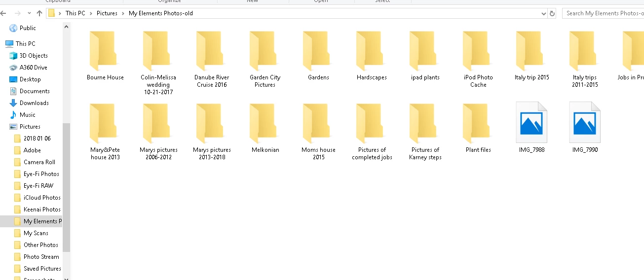The image size is (644, 280).
Task: Open the ipad plants folder
Action: point(425,56)
